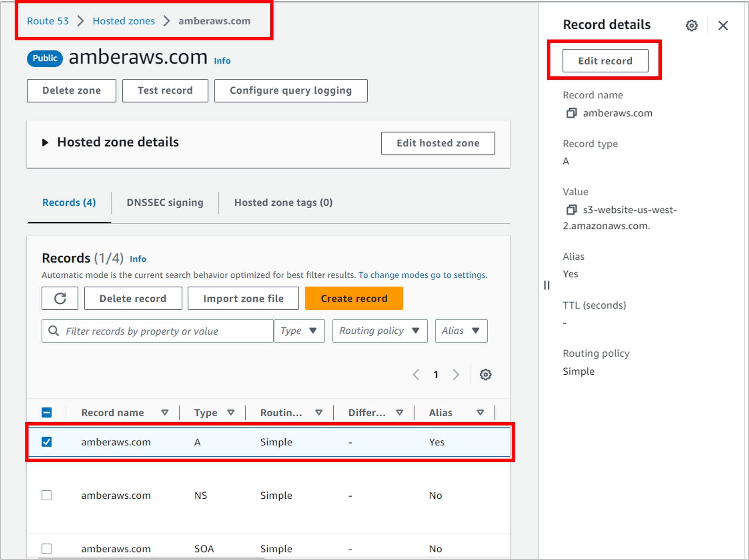Click Edit record button
The image size is (749, 560).
605,61
